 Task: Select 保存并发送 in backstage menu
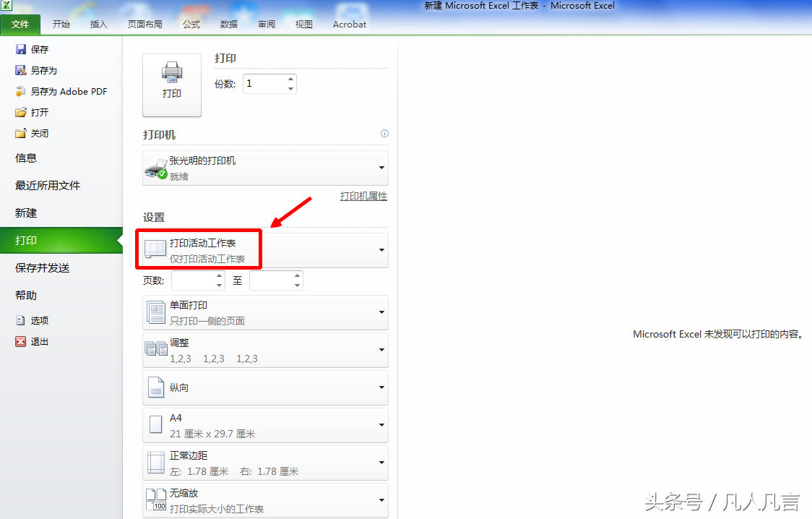point(43,267)
